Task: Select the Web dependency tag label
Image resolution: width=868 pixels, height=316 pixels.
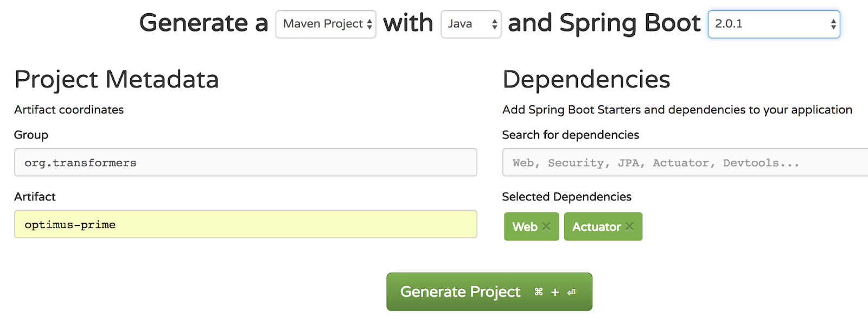Action: point(525,227)
